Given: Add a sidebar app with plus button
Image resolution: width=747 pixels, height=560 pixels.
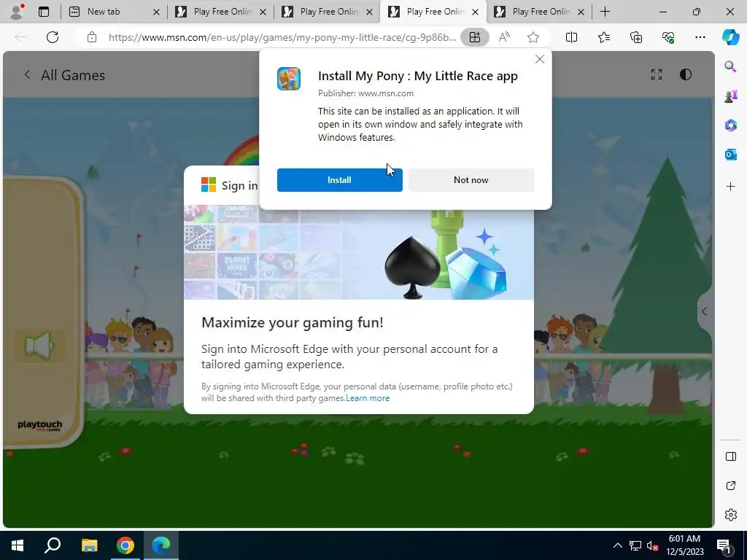Looking at the screenshot, I should coord(730,186).
